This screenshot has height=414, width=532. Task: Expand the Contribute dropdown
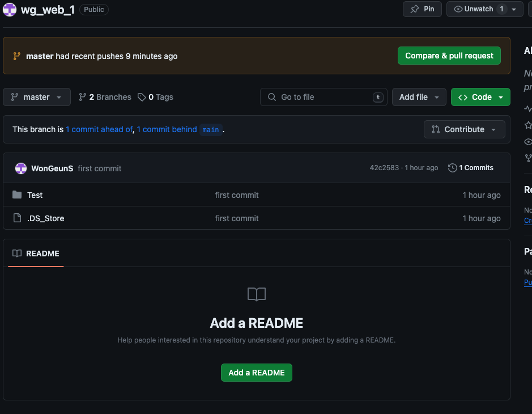[x=464, y=129]
